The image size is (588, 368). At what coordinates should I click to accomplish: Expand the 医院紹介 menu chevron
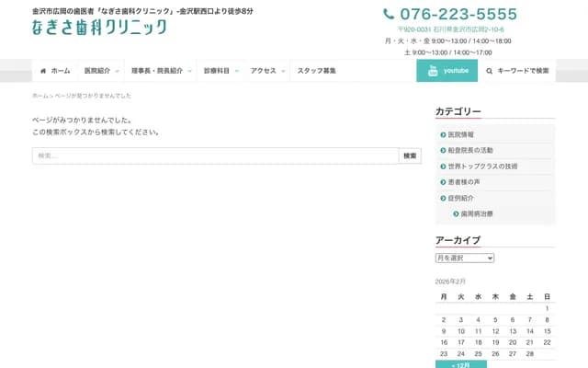(x=118, y=71)
